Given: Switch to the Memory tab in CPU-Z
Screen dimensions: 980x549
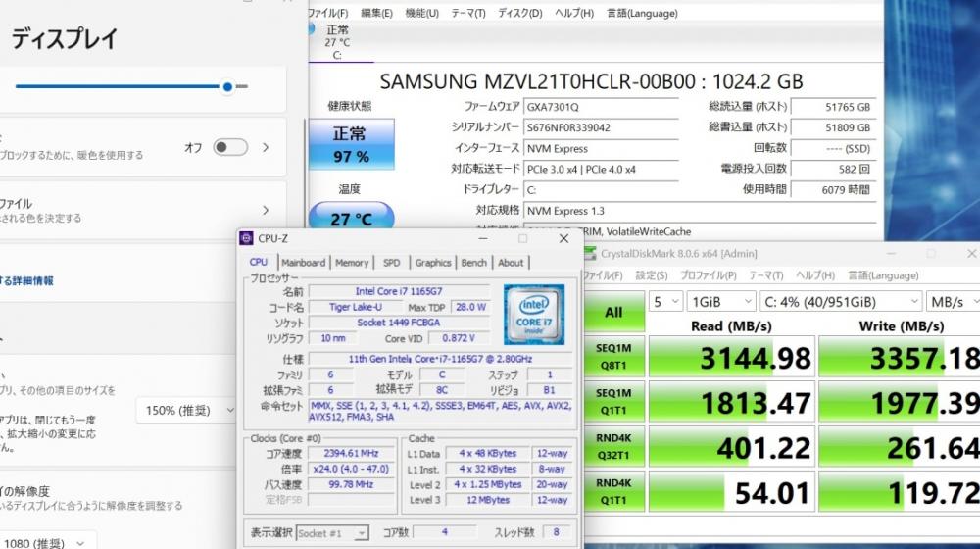Looking at the screenshot, I should tap(352, 263).
